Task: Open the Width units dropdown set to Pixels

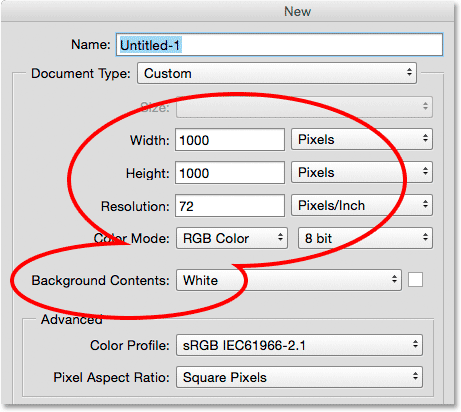Action: [x=362, y=139]
